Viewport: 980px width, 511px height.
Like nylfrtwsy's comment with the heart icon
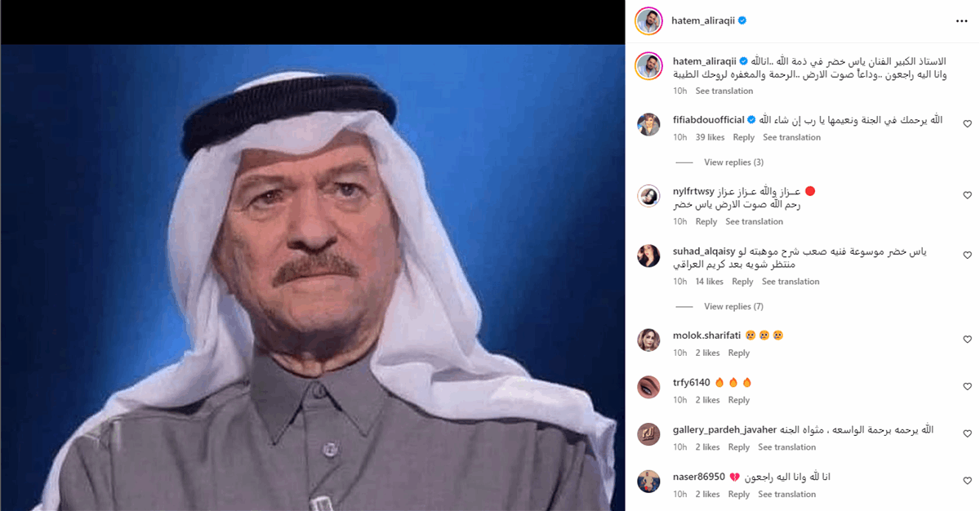click(x=967, y=195)
